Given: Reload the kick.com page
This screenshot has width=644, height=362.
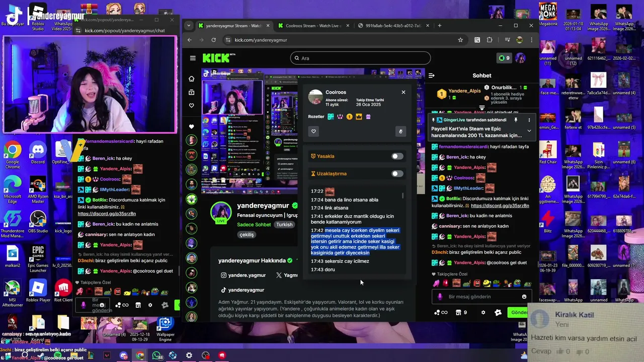Looking at the screenshot, I should [214, 40].
